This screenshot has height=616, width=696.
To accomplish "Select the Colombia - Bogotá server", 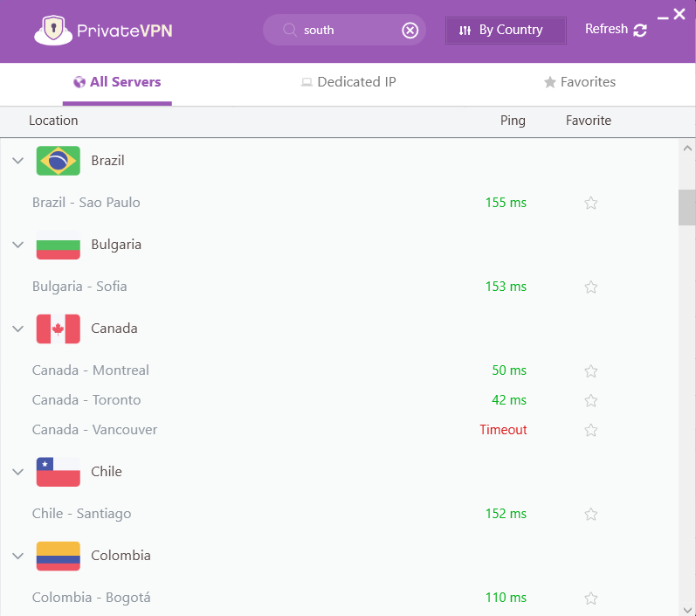I will [x=91, y=598].
